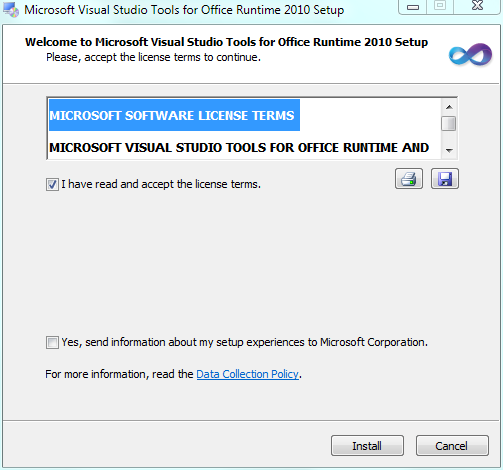Viewport: 503px width, 470px height.
Task: Click the setup installer icon in title bar
Action: (11, 10)
